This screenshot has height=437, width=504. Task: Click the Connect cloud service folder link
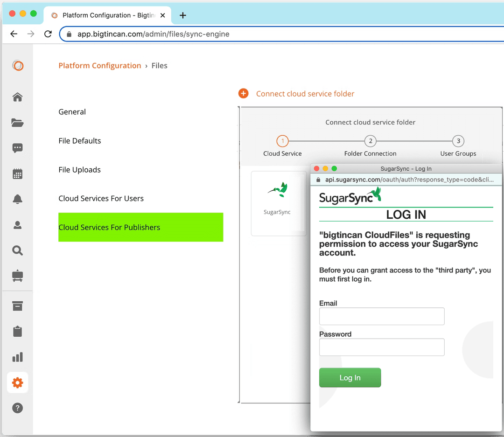pos(305,94)
